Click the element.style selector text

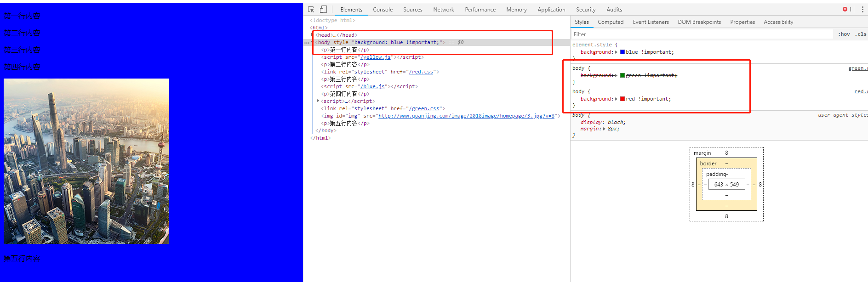pos(592,45)
